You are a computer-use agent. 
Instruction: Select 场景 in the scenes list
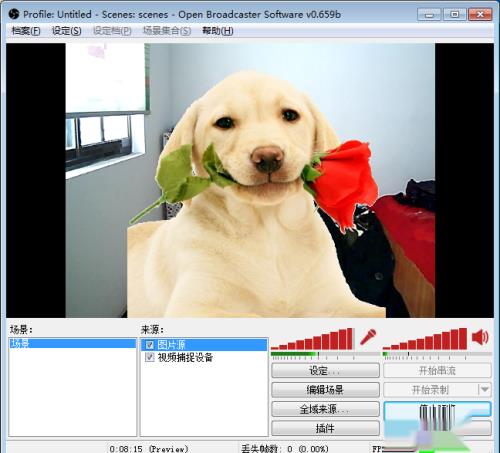point(73,343)
